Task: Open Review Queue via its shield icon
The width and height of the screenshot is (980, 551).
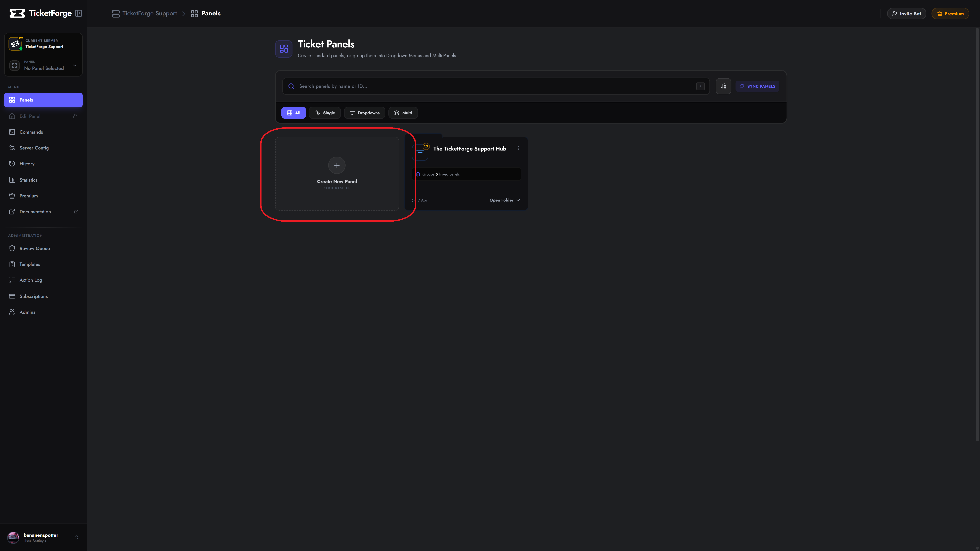Action: point(12,248)
